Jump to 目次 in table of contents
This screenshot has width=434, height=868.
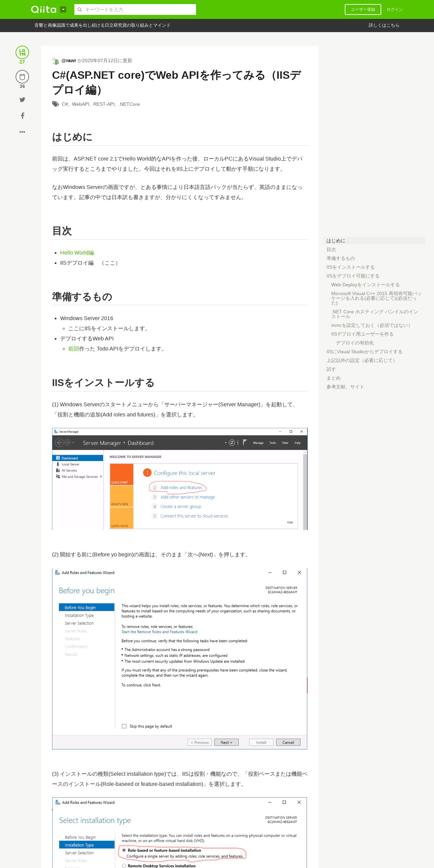331,249
